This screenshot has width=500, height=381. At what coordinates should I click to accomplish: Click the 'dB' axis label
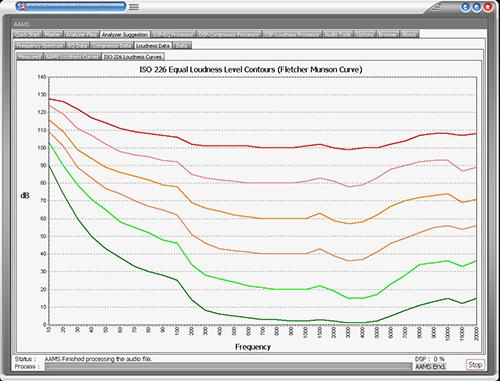pos(25,196)
